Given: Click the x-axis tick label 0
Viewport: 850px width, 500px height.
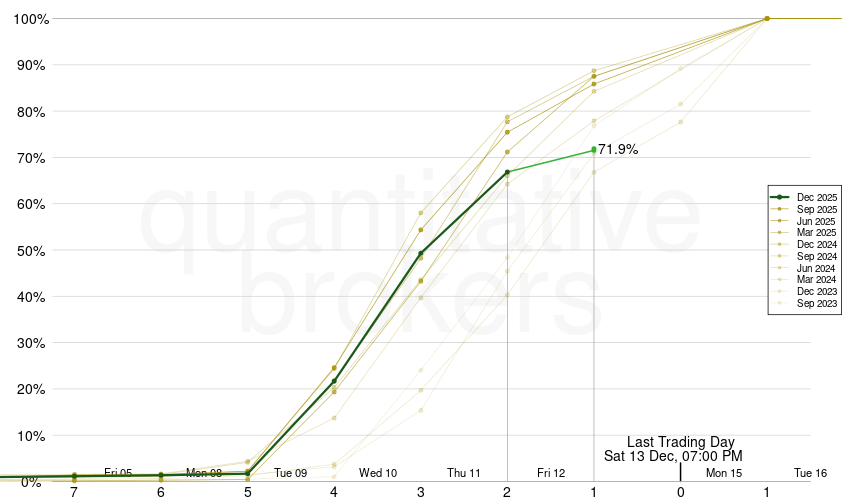Looking at the screenshot, I should (x=680, y=492).
